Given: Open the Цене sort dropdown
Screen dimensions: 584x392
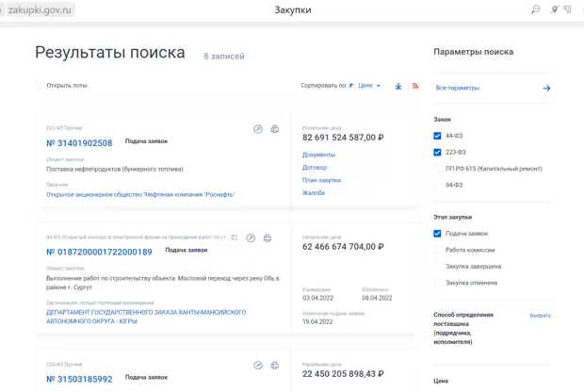Looking at the screenshot, I should coord(369,86).
